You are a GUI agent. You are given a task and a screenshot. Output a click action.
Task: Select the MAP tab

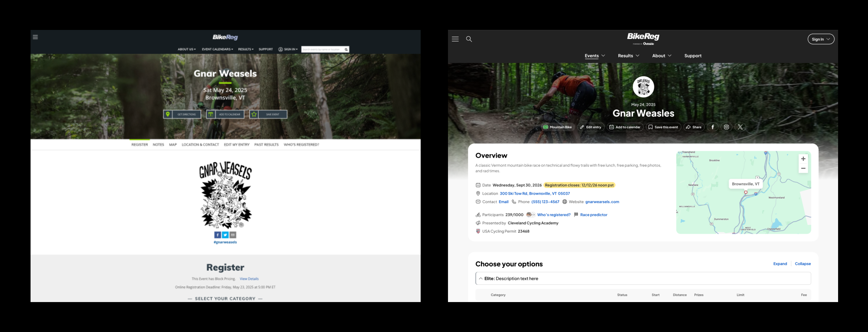click(x=173, y=145)
